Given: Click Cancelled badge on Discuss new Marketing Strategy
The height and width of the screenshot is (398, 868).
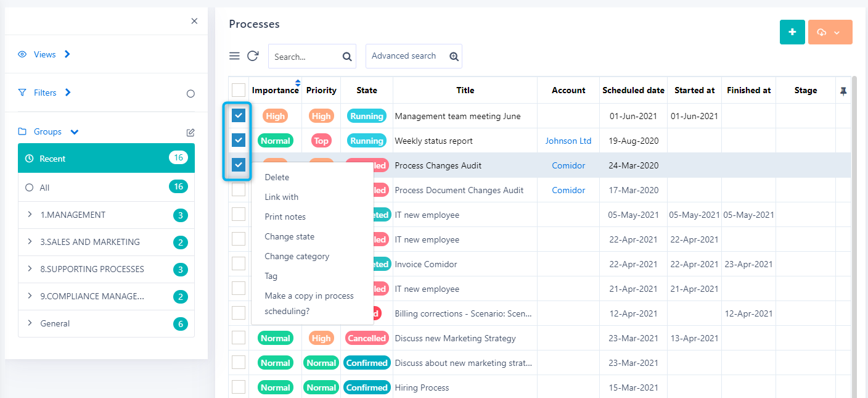Looking at the screenshot, I should 367,338.
